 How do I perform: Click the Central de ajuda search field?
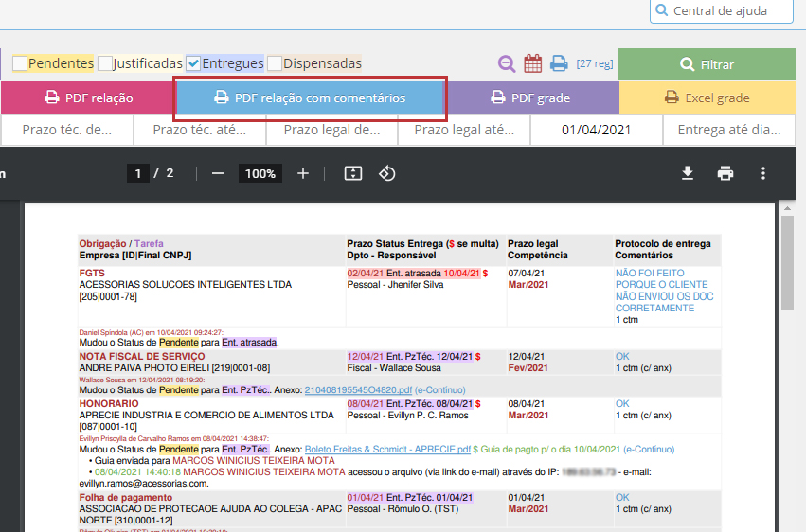[x=721, y=11]
